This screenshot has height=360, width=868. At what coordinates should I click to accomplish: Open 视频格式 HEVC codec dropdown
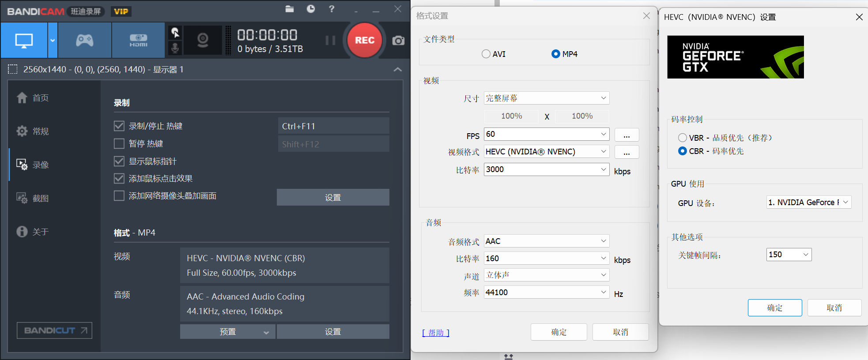[547, 152]
